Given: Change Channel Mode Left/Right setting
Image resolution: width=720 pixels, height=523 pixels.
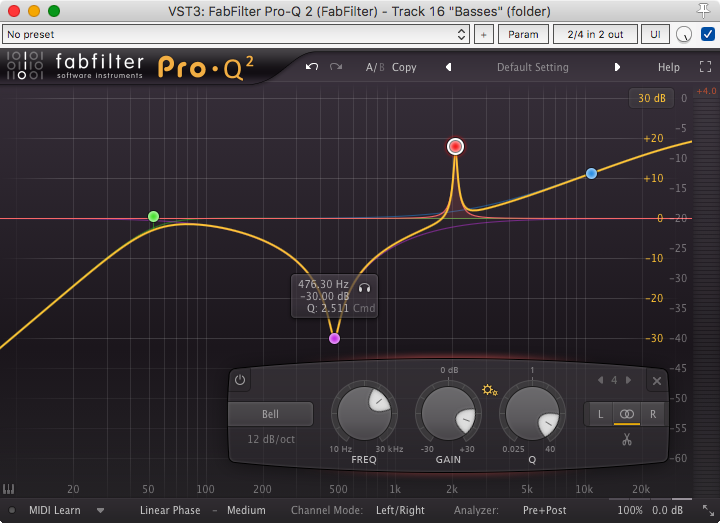Looking at the screenshot, I should point(400,510).
